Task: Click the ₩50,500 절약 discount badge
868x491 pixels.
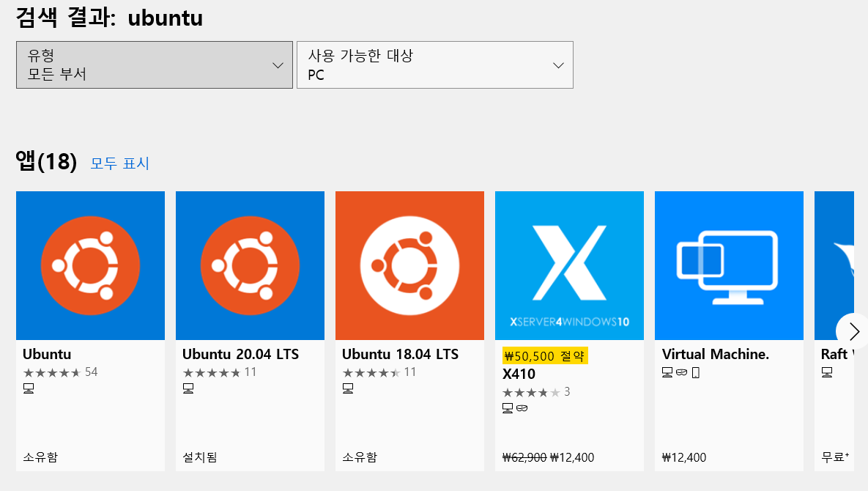Action: coord(545,356)
